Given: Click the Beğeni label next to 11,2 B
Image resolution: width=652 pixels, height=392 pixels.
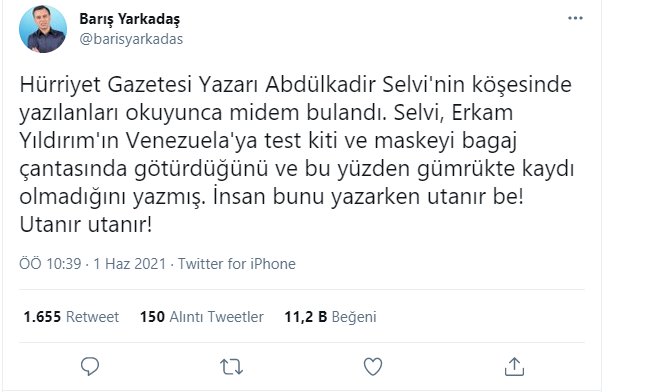Looking at the screenshot, I should coord(354,317).
